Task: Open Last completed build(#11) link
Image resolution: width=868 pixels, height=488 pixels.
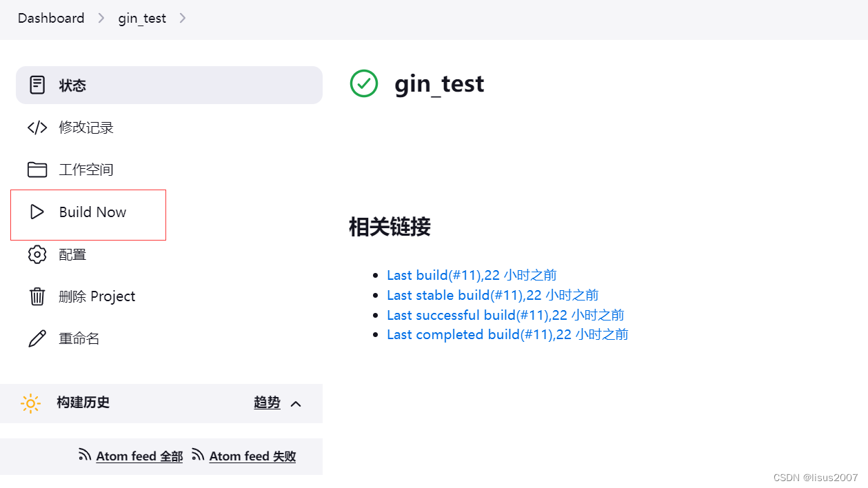Action: click(x=507, y=334)
